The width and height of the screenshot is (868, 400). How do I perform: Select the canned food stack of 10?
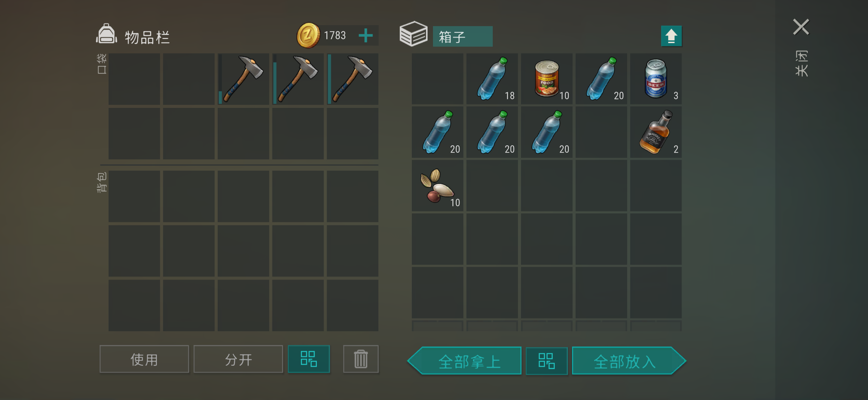(x=546, y=79)
